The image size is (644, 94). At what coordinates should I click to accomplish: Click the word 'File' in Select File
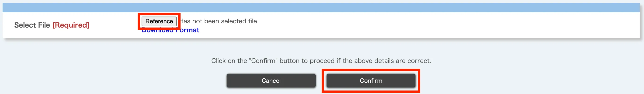44,25
